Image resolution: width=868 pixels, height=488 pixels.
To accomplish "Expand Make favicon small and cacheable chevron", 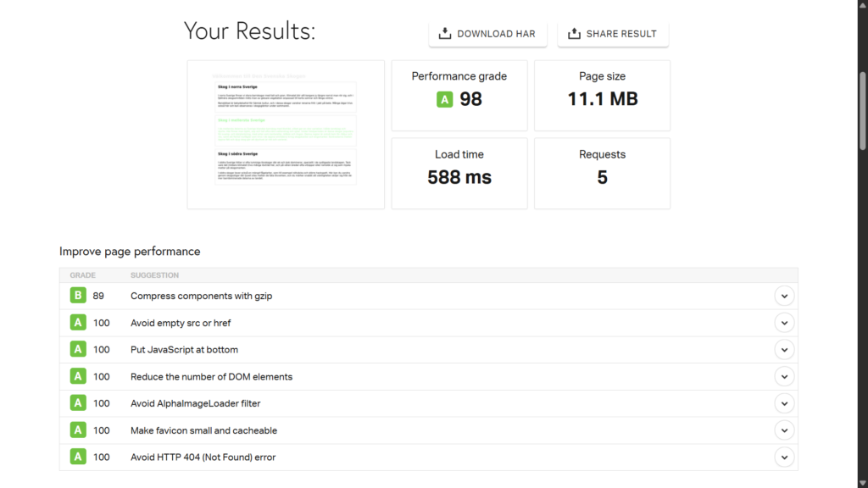I will [784, 430].
